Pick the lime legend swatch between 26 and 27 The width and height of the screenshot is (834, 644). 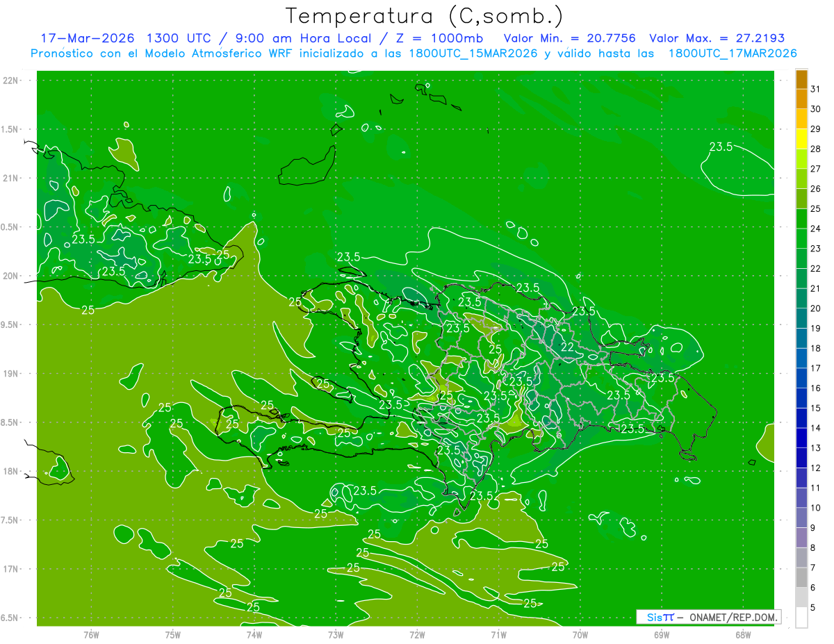[x=801, y=179]
